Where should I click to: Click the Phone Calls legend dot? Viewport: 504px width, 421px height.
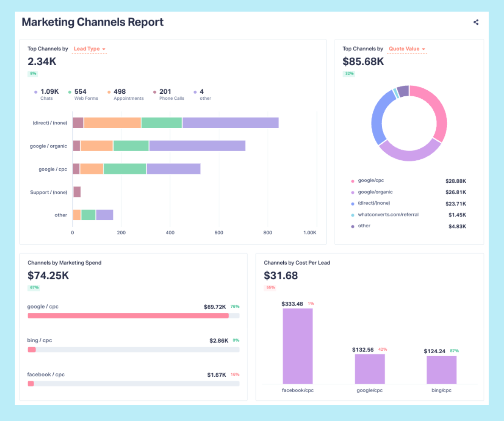pos(155,92)
